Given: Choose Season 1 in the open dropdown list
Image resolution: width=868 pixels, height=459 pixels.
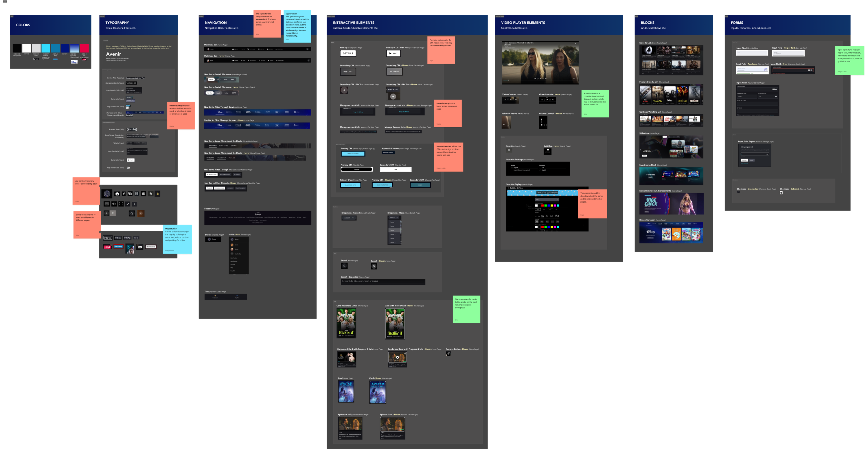Looking at the screenshot, I should click(x=394, y=222).
